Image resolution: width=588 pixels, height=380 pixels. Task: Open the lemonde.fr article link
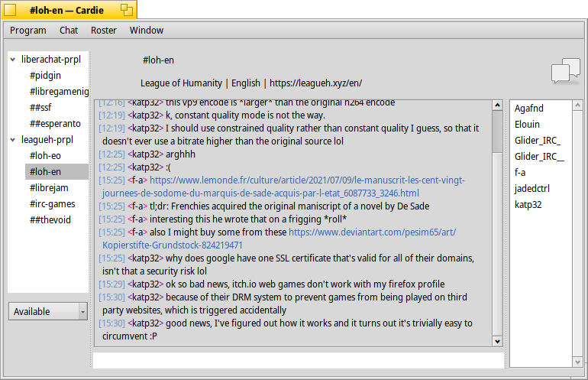(x=283, y=187)
